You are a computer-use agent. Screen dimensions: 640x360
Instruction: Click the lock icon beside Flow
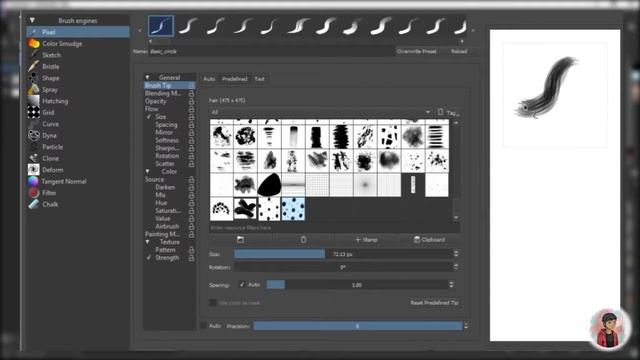(x=191, y=109)
